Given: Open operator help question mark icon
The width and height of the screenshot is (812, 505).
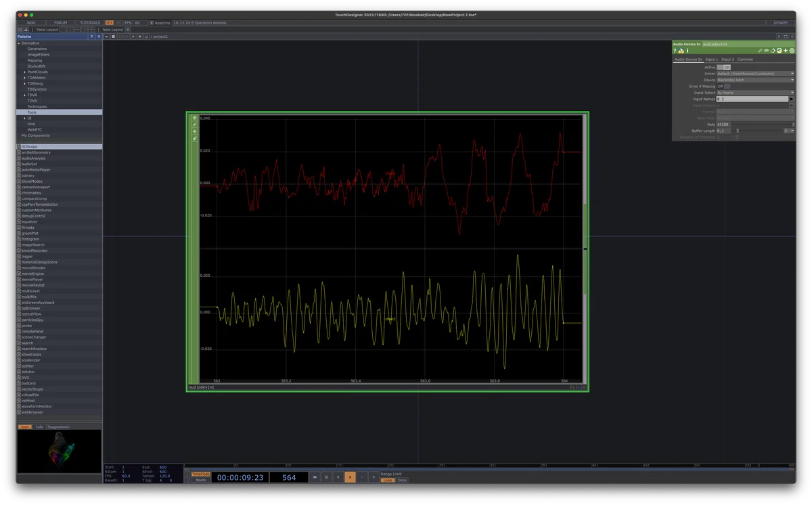Looking at the screenshot, I should pos(675,51).
